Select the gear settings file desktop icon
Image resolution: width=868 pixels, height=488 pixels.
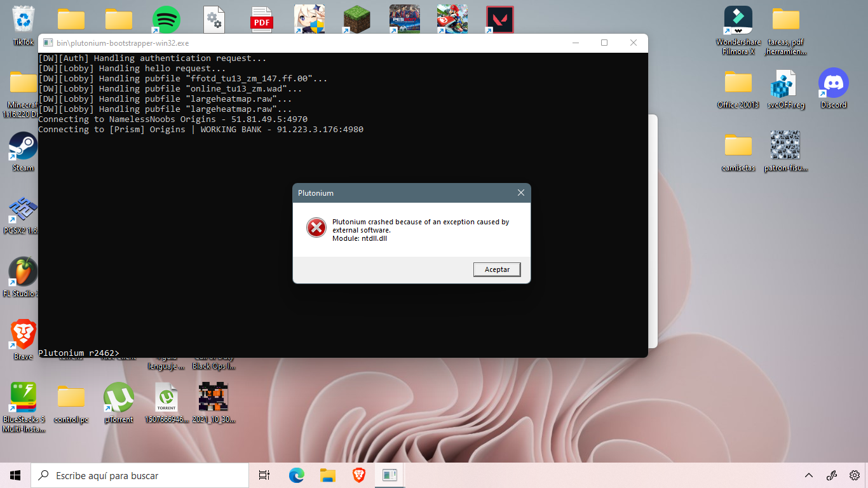(214, 20)
